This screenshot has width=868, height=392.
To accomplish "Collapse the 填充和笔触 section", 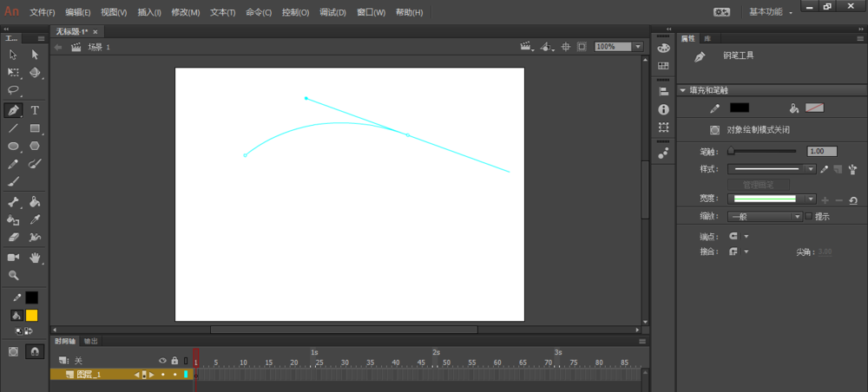I will tap(684, 90).
